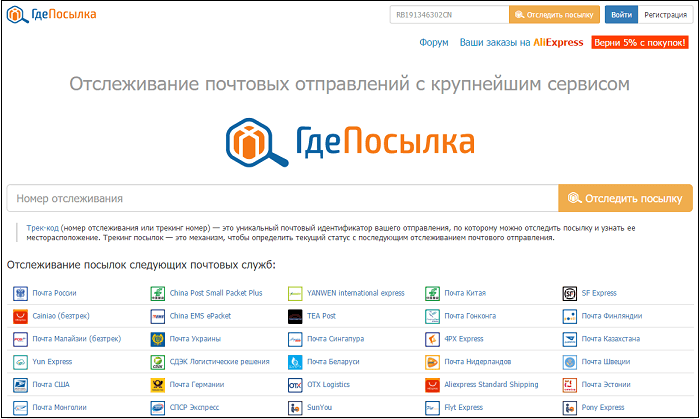Click the Почта Беларуси icon

[295, 362]
